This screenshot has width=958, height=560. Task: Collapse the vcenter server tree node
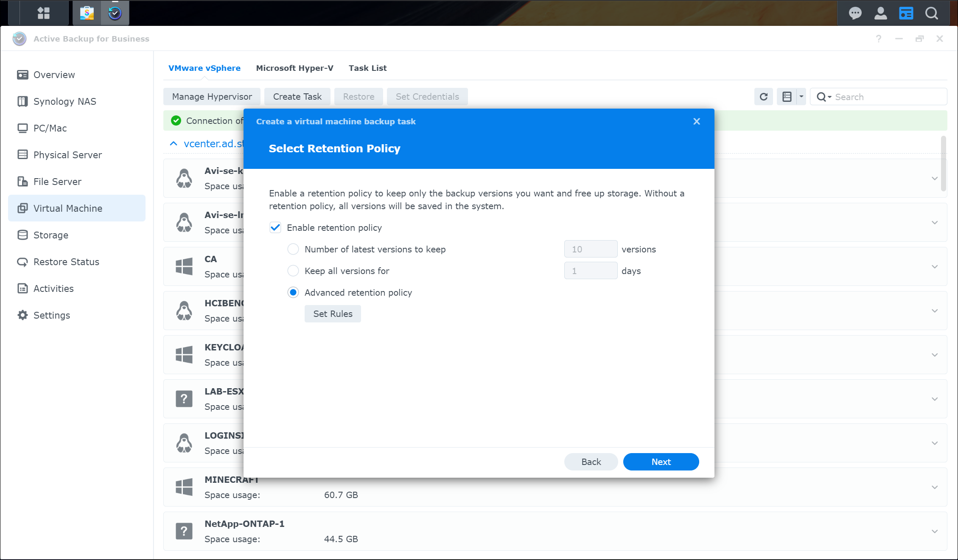174,144
